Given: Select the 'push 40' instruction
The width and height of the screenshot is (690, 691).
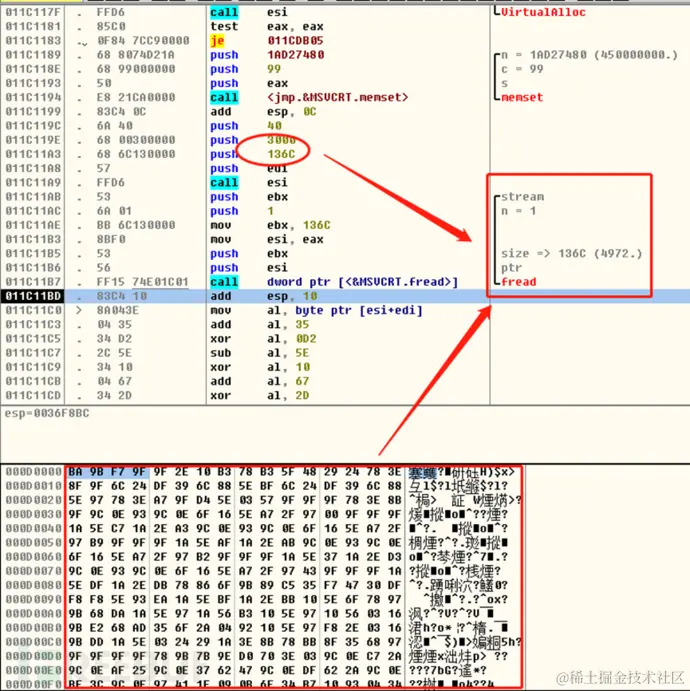Looking at the screenshot, I should point(246,126).
